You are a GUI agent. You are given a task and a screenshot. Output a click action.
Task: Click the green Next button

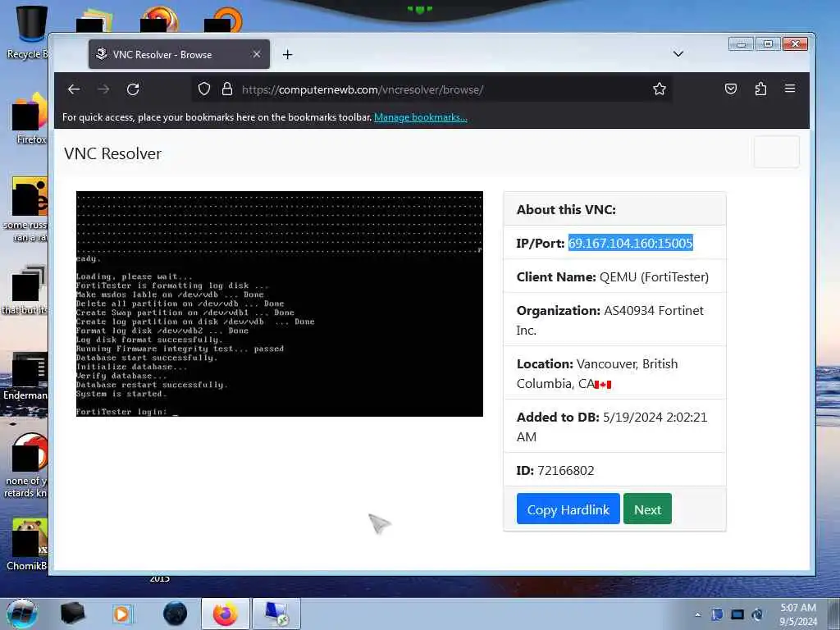tap(647, 509)
